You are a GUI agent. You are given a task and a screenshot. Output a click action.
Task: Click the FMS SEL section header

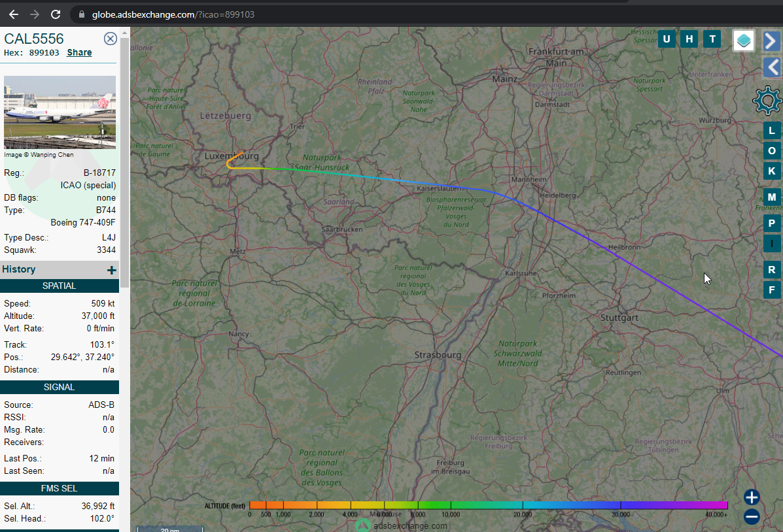click(60, 489)
